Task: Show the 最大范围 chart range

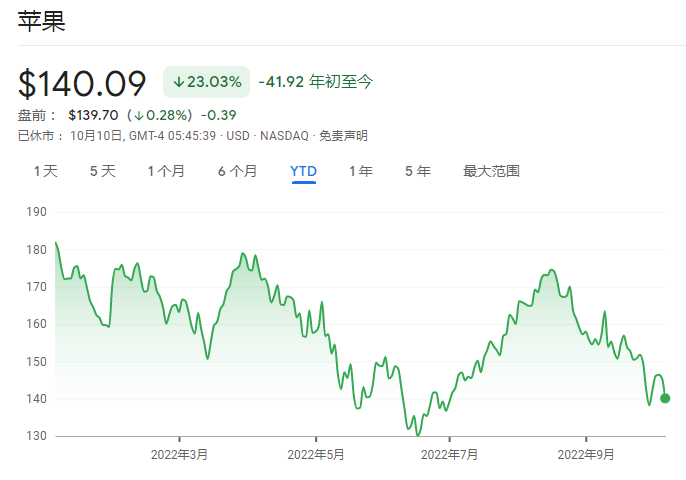Action: point(491,171)
